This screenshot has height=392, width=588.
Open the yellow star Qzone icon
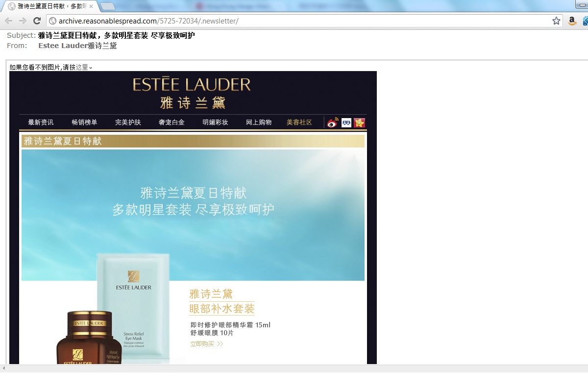(x=360, y=122)
